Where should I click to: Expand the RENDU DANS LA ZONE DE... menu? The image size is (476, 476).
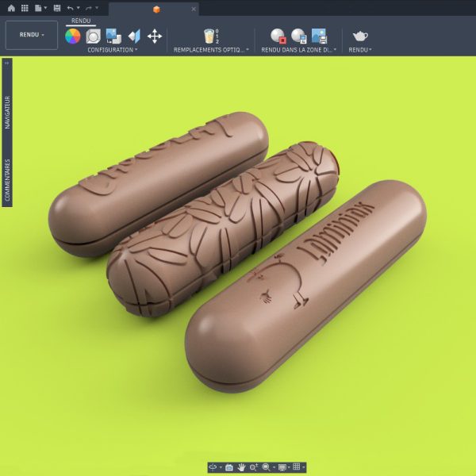(x=299, y=50)
